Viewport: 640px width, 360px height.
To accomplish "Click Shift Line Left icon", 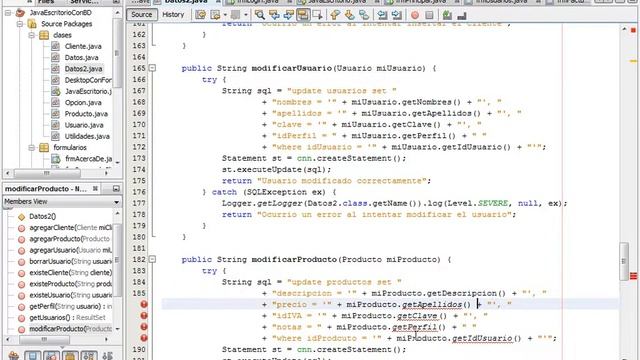I will click(x=382, y=15).
